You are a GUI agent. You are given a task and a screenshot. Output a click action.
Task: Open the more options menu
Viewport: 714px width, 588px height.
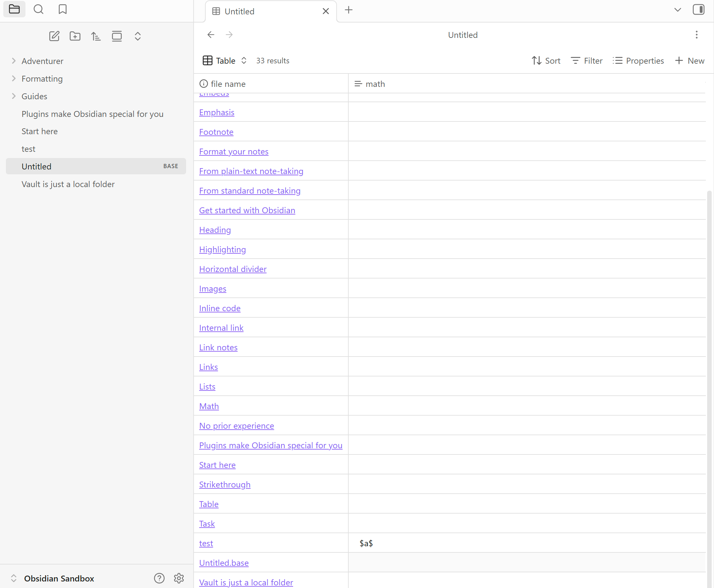696,35
